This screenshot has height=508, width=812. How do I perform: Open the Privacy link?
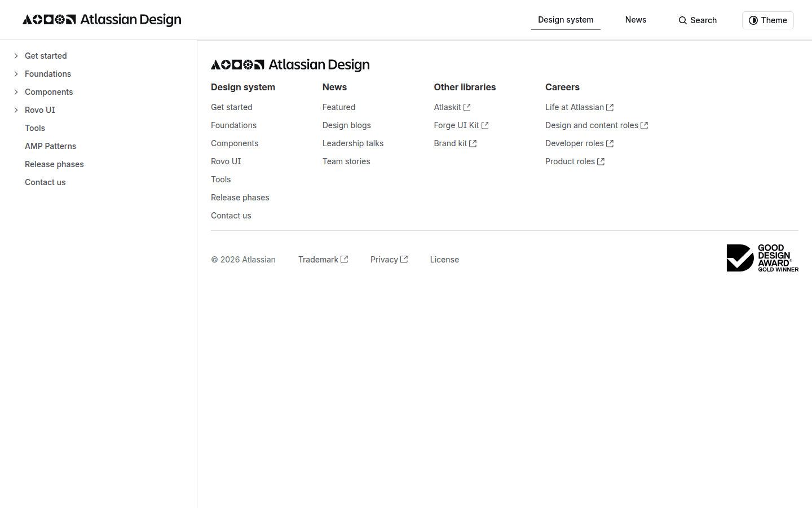tap(389, 260)
